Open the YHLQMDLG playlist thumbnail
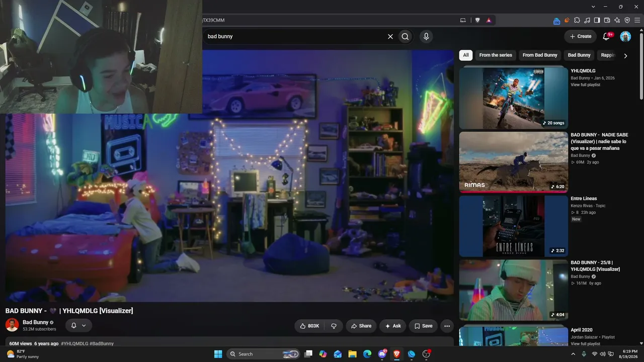 pos(514,98)
